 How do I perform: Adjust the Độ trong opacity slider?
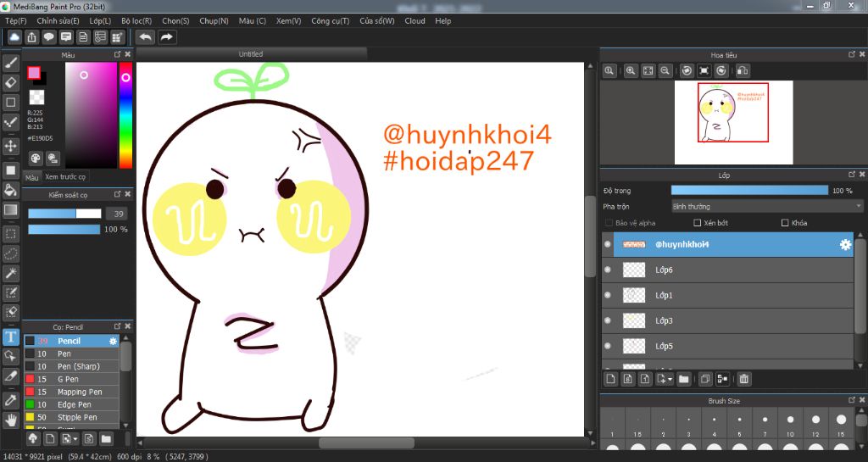tap(749, 191)
